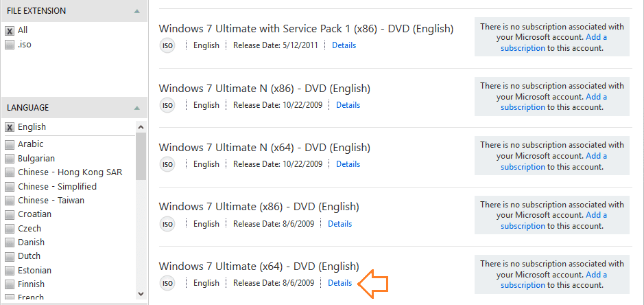Uncheck the All file extension checkbox

pos(10,31)
